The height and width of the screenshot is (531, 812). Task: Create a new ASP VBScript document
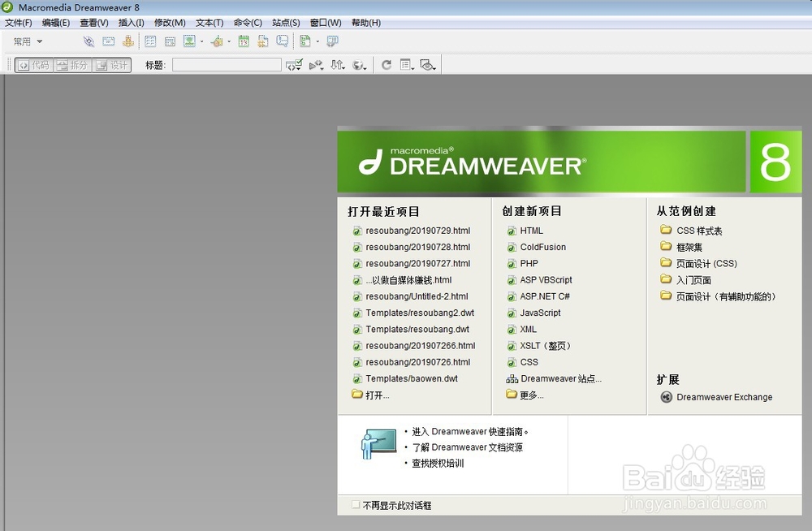coord(546,280)
